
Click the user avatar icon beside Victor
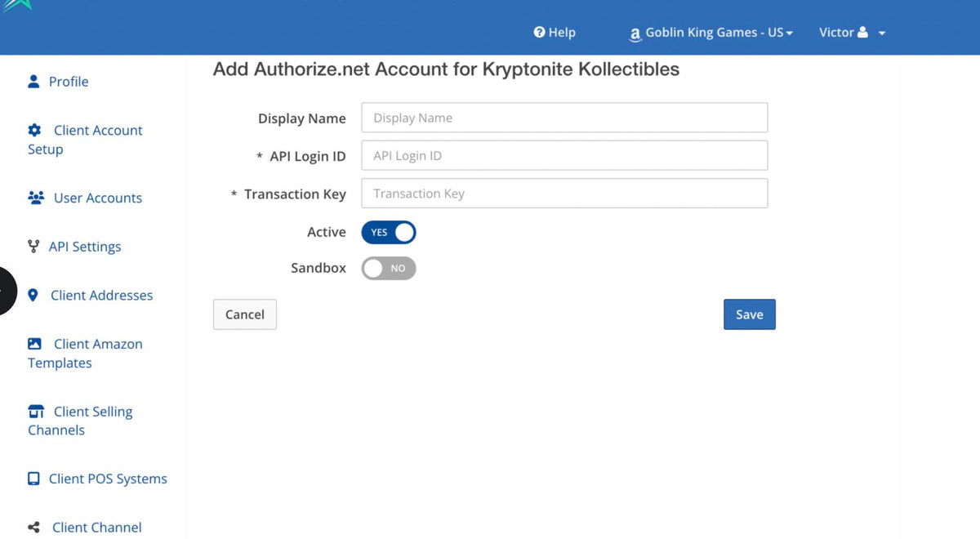pos(862,33)
